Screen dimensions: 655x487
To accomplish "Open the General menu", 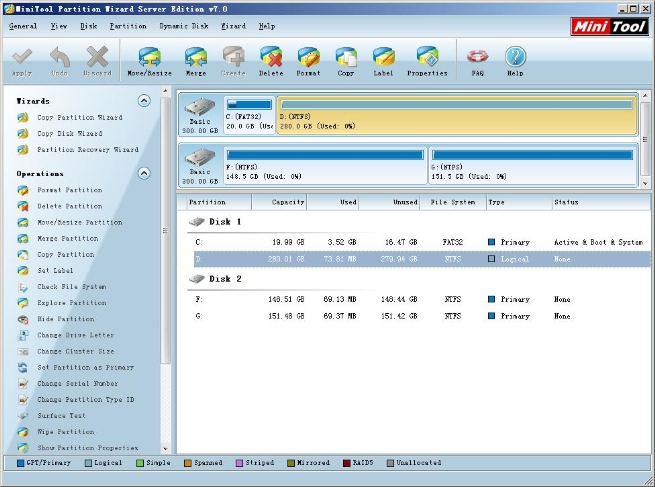I will (23, 26).
